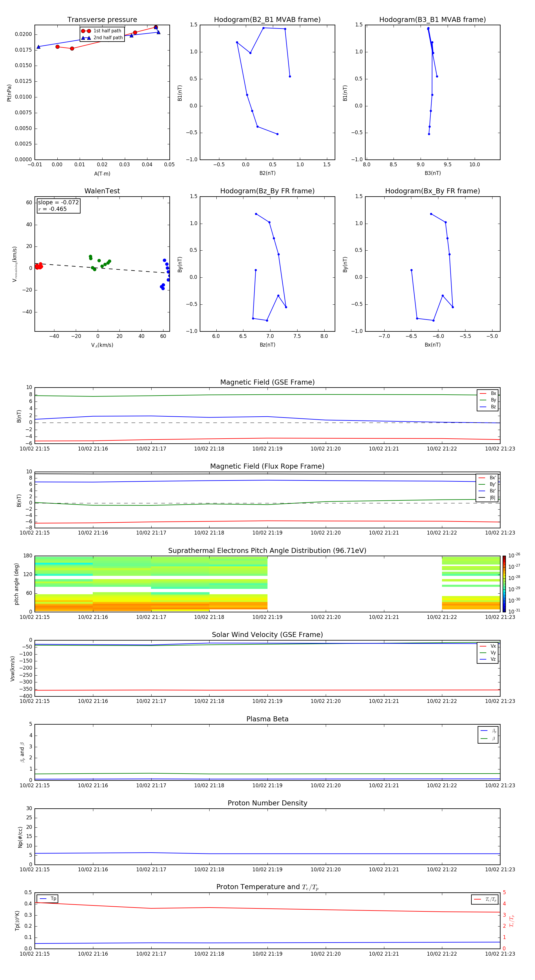Image resolution: width=535 pixels, height=980 pixels.
Task: Click the Bz' legend entry in Flux Rope panel
Action: (x=487, y=491)
